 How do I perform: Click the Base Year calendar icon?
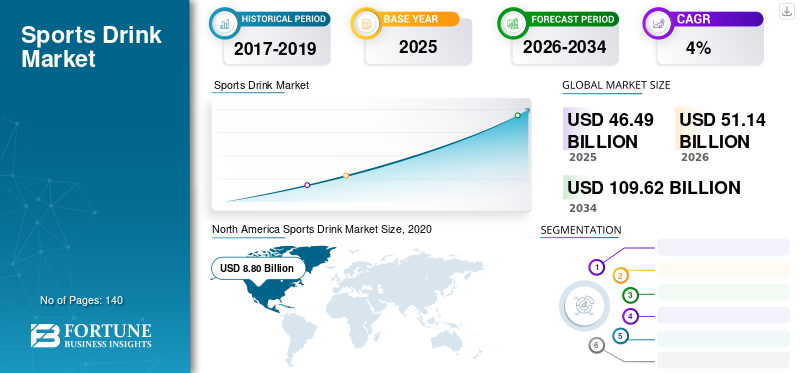[x=366, y=23]
